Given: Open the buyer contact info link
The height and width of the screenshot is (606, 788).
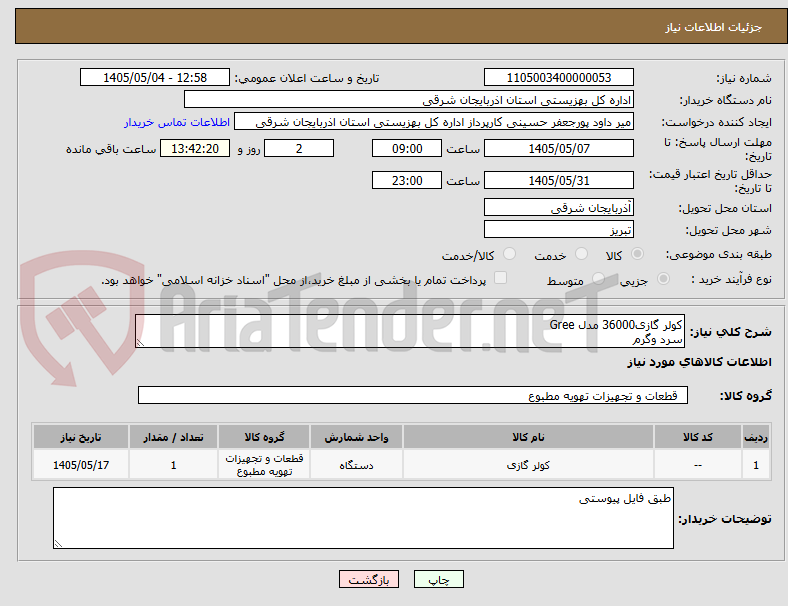Looking at the screenshot, I should click(177, 122).
